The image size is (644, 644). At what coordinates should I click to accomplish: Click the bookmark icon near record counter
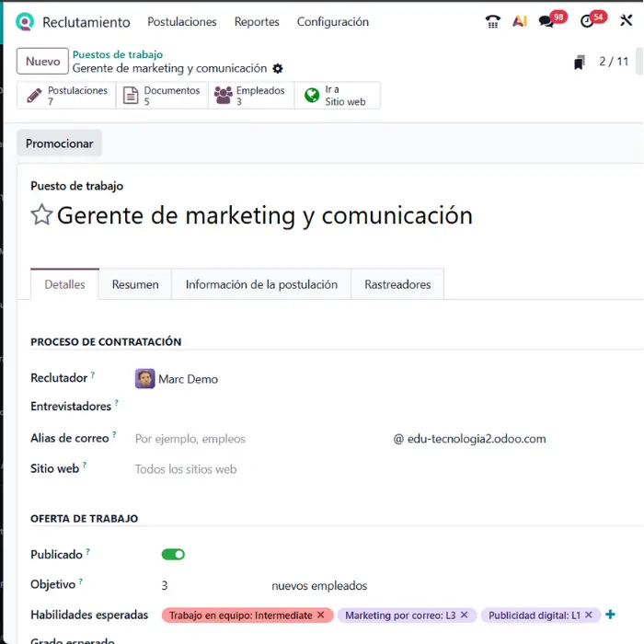[x=579, y=63]
